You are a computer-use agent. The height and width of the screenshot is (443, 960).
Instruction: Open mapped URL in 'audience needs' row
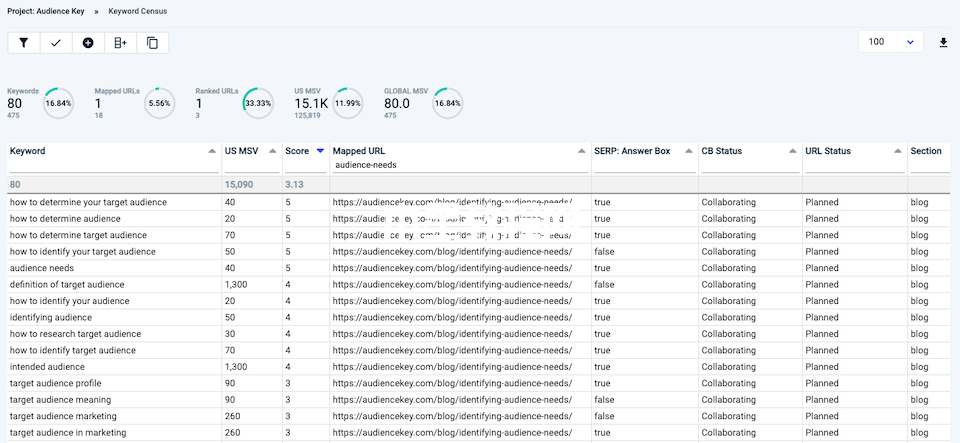(452, 268)
